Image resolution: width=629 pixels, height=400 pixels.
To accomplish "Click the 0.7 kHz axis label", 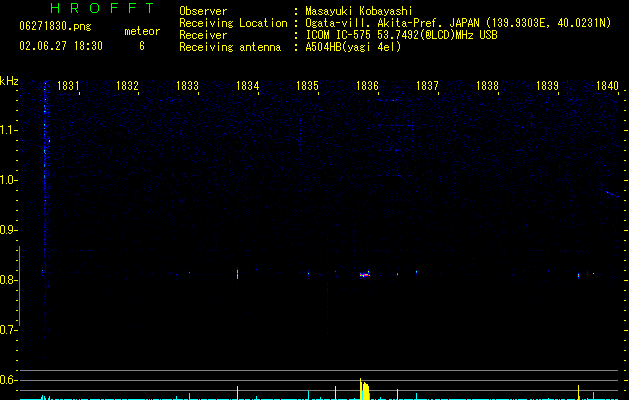I will click(x=8, y=330).
